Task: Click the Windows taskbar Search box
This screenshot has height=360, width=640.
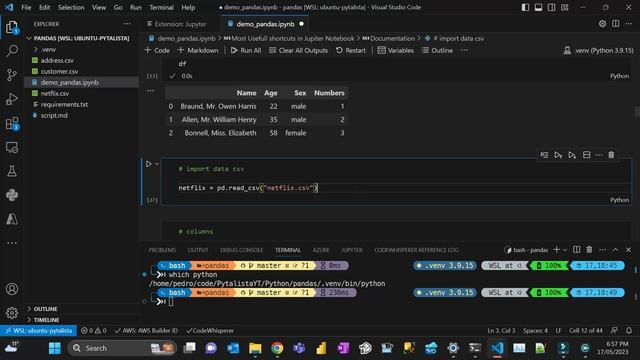Action: [122, 348]
